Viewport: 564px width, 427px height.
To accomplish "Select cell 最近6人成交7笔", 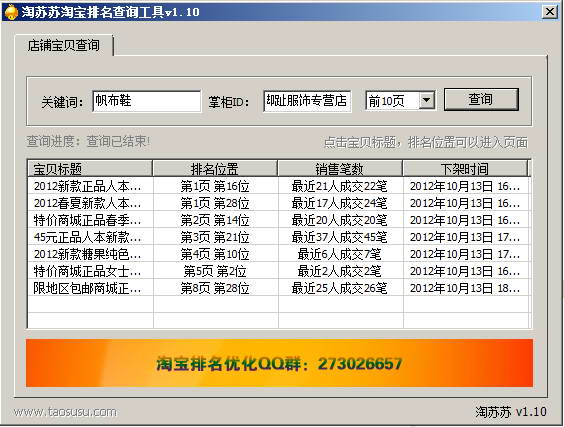I will coord(339,254).
